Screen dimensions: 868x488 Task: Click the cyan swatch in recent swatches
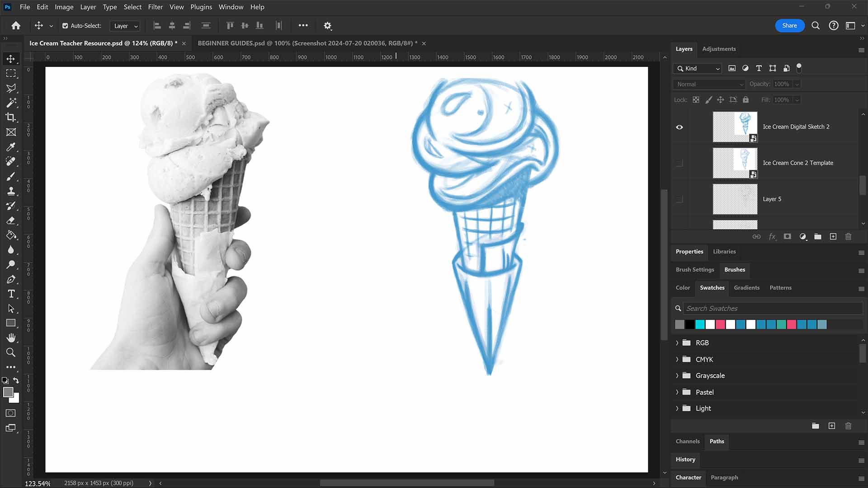point(700,324)
